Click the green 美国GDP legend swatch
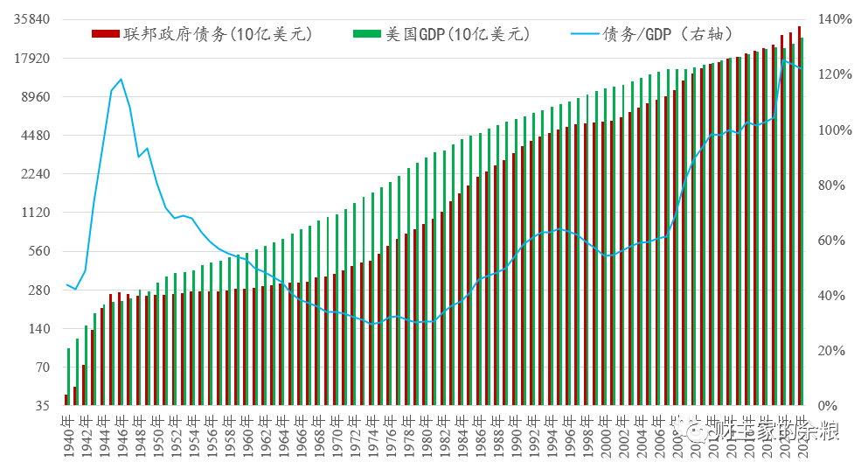This screenshot has height=469, width=868. pyautogui.click(x=367, y=34)
